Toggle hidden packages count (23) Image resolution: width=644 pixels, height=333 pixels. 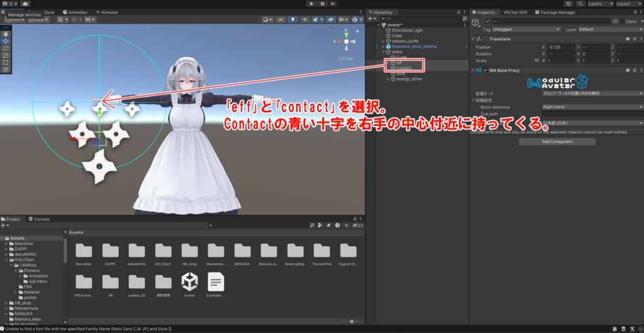pyautogui.click(x=358, y=226)
